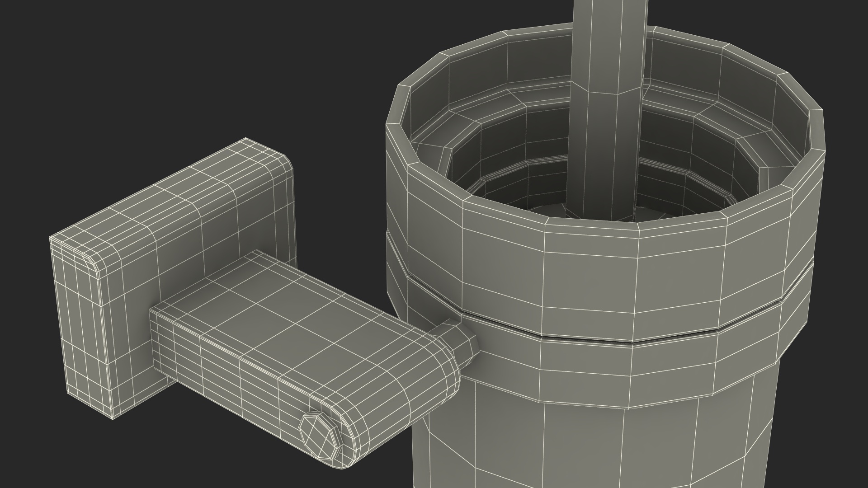Select the small connector pin joining arm and cup

[x=457, y=345]
